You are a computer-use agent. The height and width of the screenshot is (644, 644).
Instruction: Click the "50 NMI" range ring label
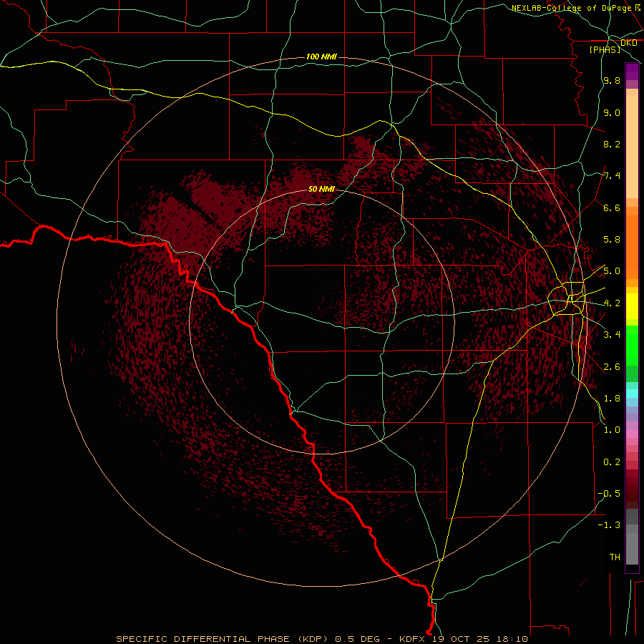point(321,189)
